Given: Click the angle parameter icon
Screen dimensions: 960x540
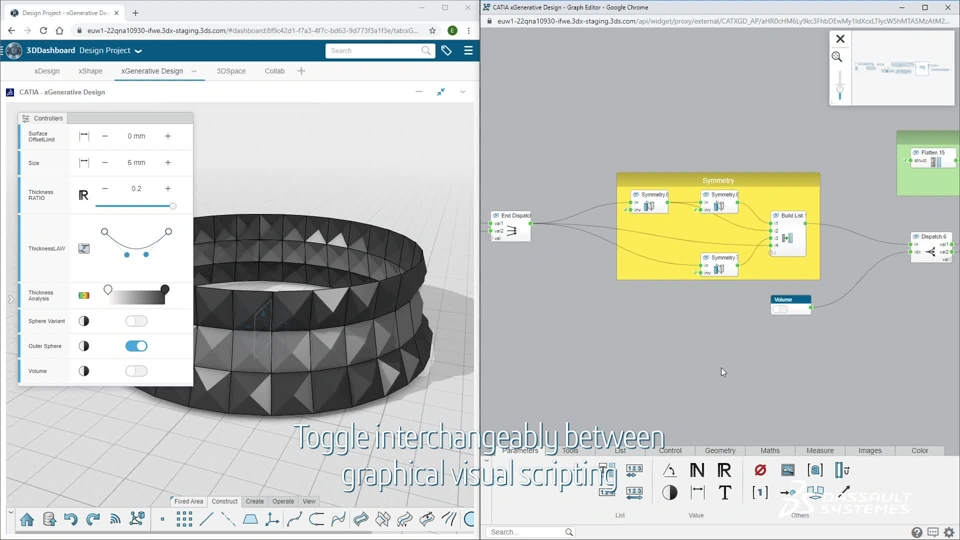Looking at the screenshot, I should tap(669, 470).
